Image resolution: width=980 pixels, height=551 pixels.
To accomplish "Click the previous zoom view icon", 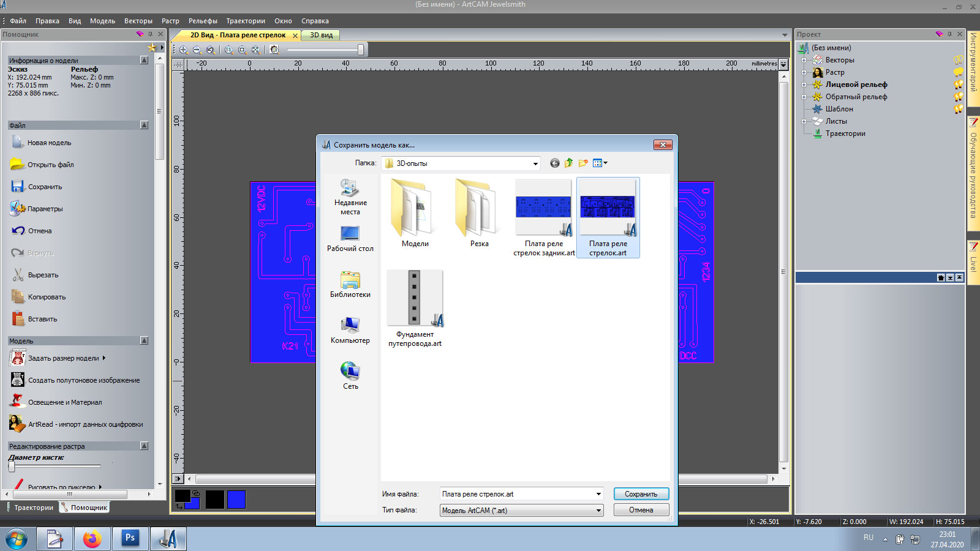I will point(210,50).
